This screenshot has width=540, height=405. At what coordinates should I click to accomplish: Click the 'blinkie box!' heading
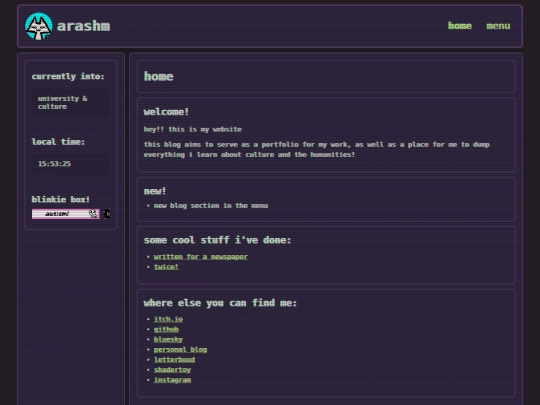click(x=61, y=199)
